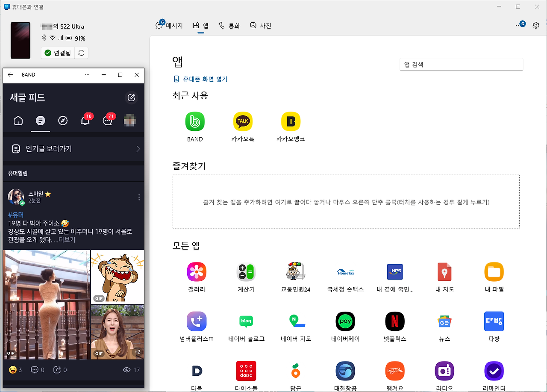This screenshot has width=547, height=392.
Task: Launch the 다방 app
Action: click(494, 321)
